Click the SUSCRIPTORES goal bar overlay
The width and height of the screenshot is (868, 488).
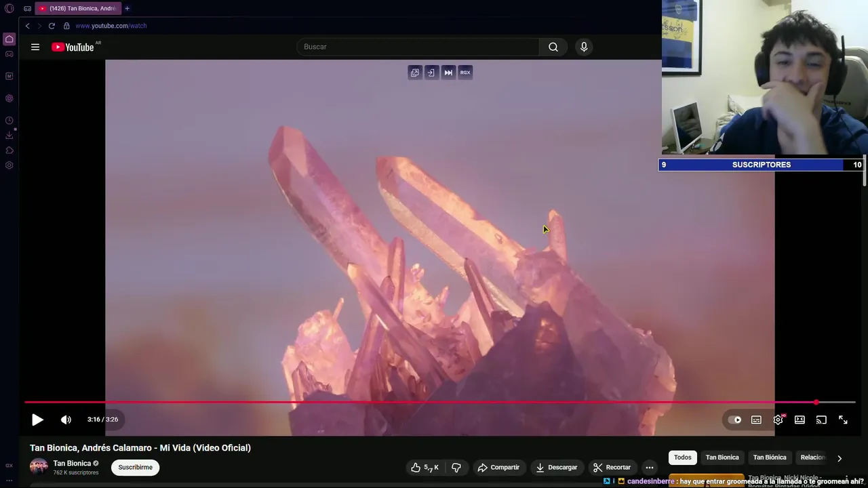pos(761,165)
